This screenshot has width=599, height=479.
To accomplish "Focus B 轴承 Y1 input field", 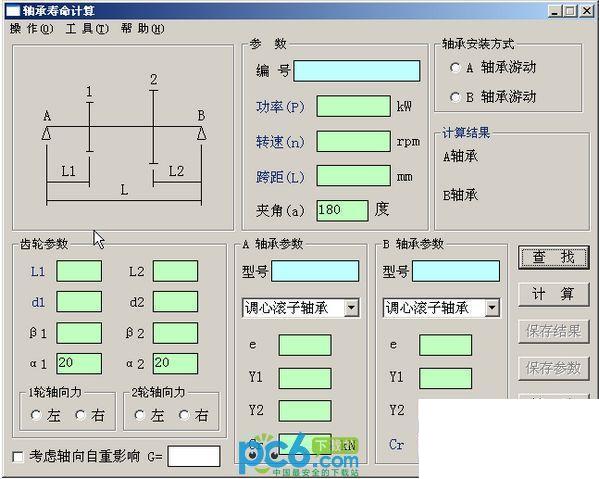I will 445,379.
